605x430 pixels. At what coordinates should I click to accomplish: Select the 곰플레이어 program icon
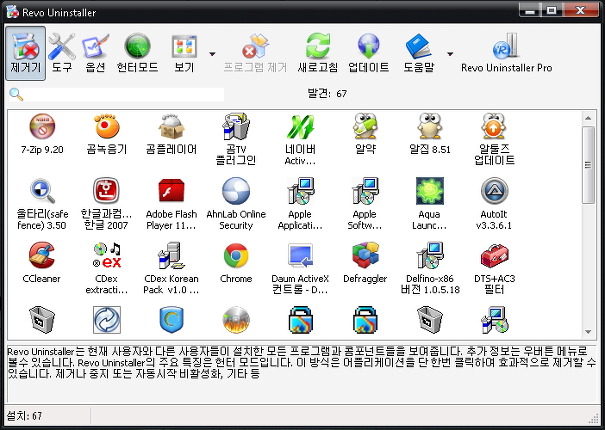coord(171,126)
